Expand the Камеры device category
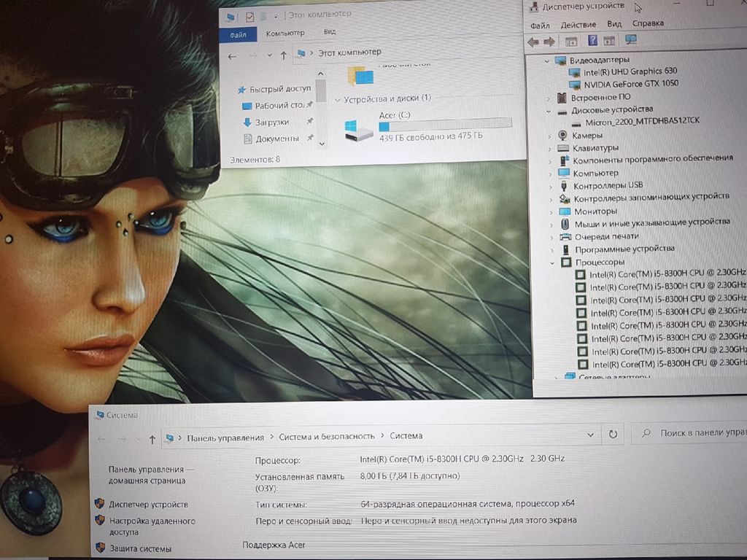Image resolution: width=747 pixels, height=560 pixels. [549, 136]
